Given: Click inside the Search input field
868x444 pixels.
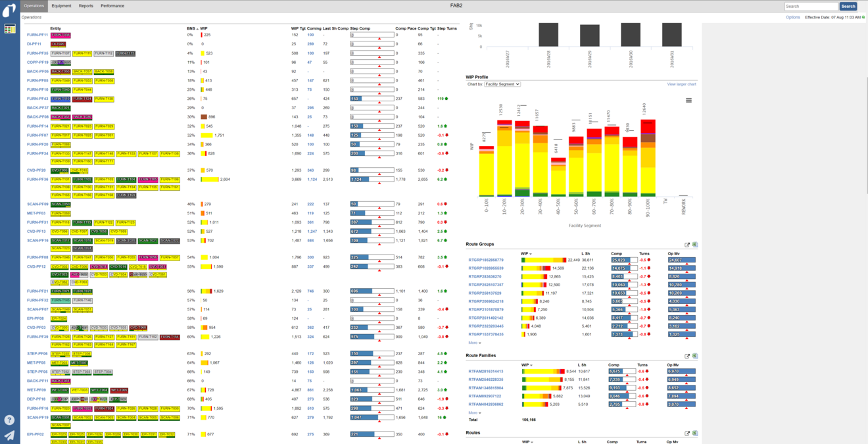Looking at the screenshot, I should (x=810, y=5).
